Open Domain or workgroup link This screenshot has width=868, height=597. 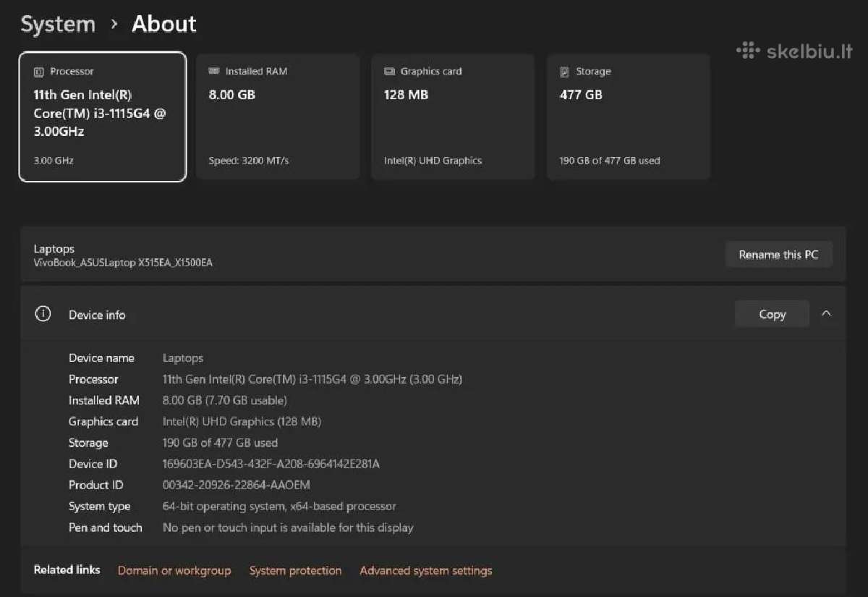pyautogui.click(x=174, y=571)
